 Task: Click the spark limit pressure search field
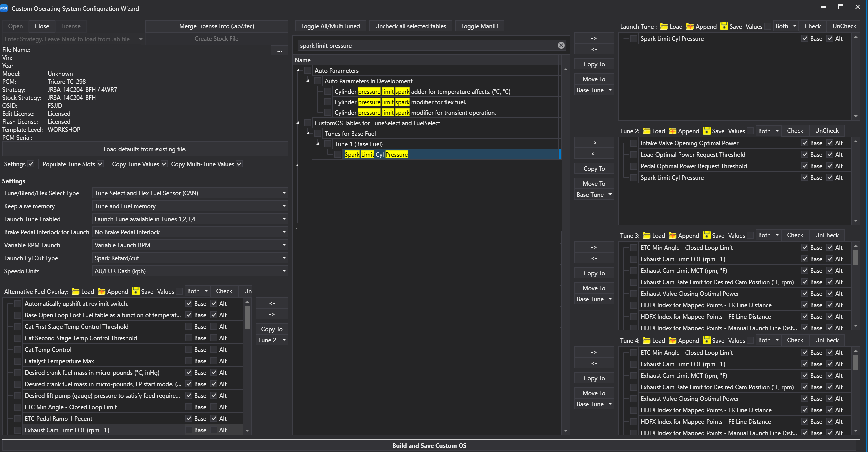point(425,46)
